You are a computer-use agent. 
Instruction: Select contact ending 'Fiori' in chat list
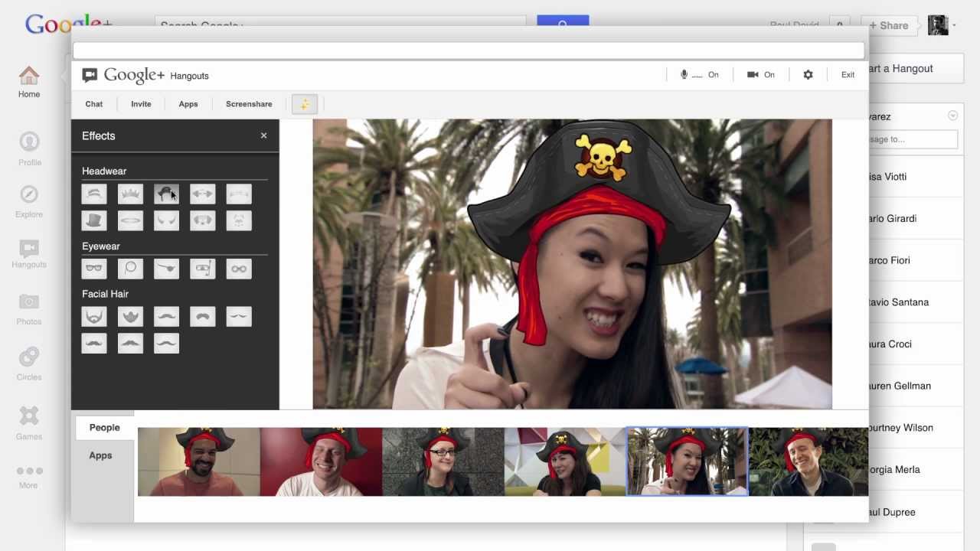[916, 260]
